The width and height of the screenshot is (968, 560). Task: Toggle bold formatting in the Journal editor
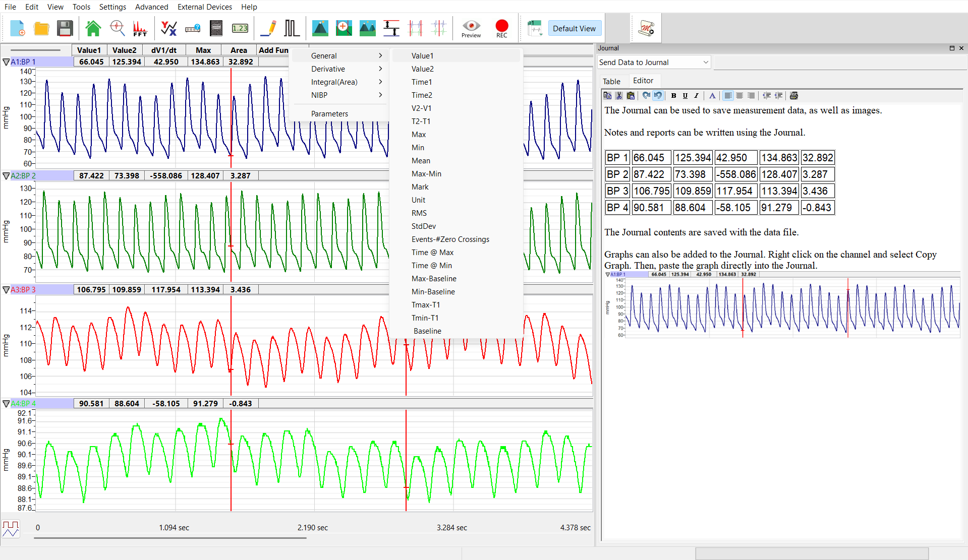pos(673,95)
